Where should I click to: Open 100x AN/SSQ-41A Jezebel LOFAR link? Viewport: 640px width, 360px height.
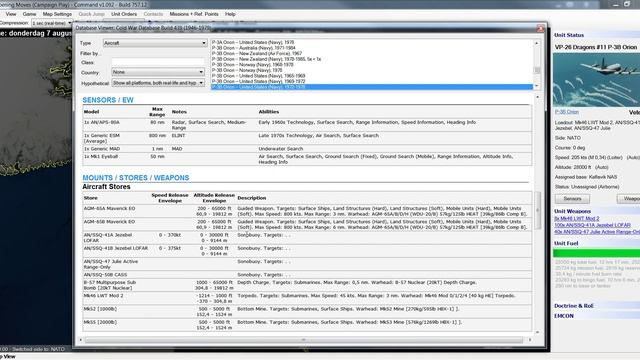(x=592, y=225)
